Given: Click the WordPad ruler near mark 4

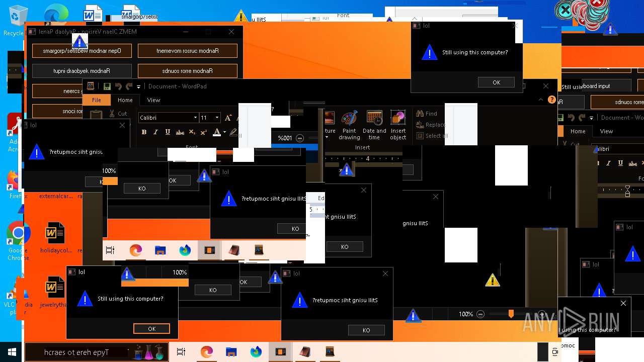Looking at the screenshot, I should [368, 159].
